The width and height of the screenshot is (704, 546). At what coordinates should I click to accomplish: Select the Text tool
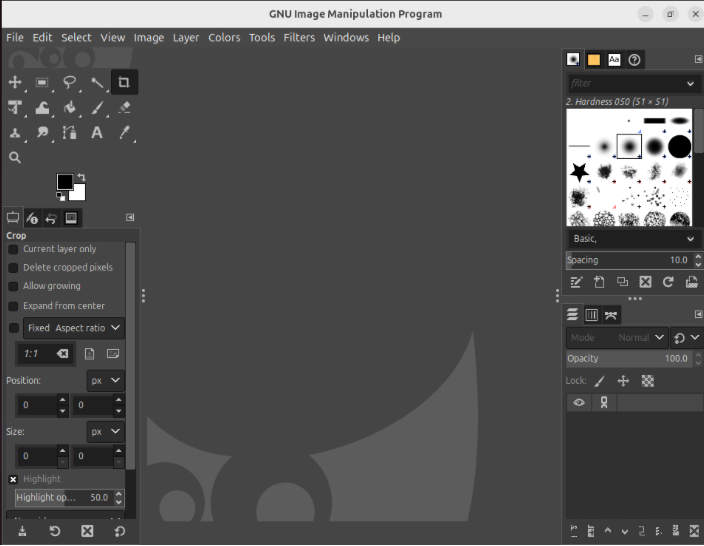pos(97,132)
